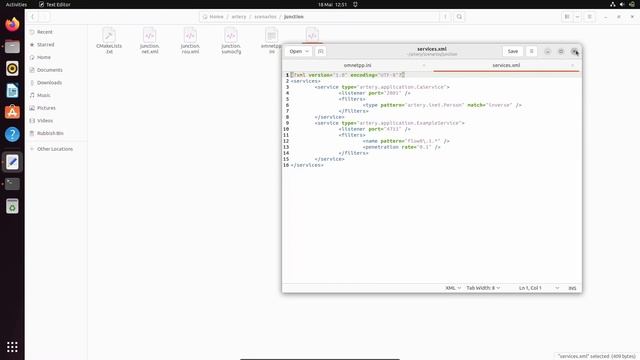
Task: Expand the Open recent files dropdown arrow
Action: (307, 51)
